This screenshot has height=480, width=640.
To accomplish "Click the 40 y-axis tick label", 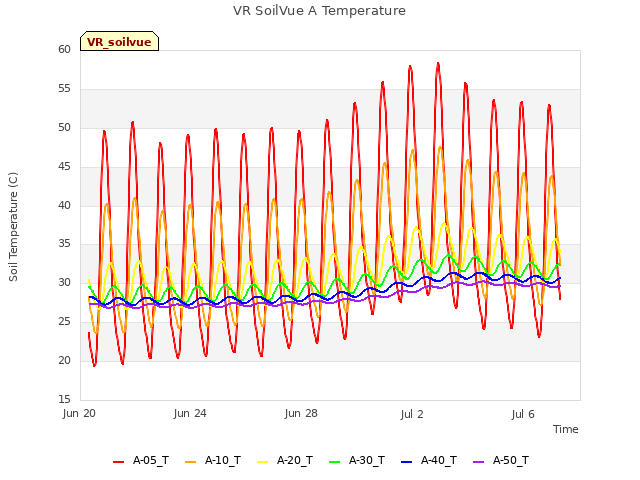I will pos(64,205).
